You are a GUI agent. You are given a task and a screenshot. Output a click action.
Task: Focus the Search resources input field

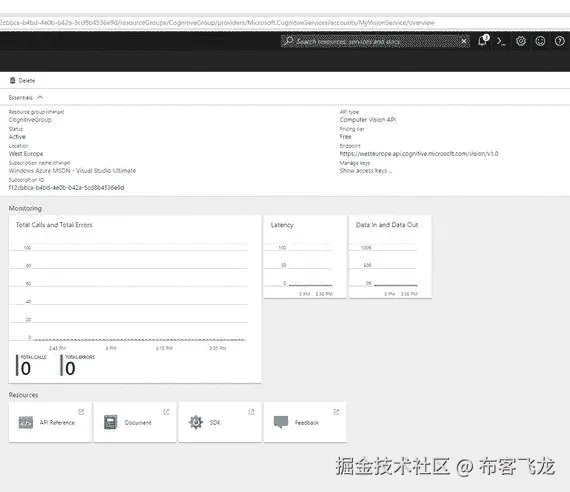click(376, 41)
